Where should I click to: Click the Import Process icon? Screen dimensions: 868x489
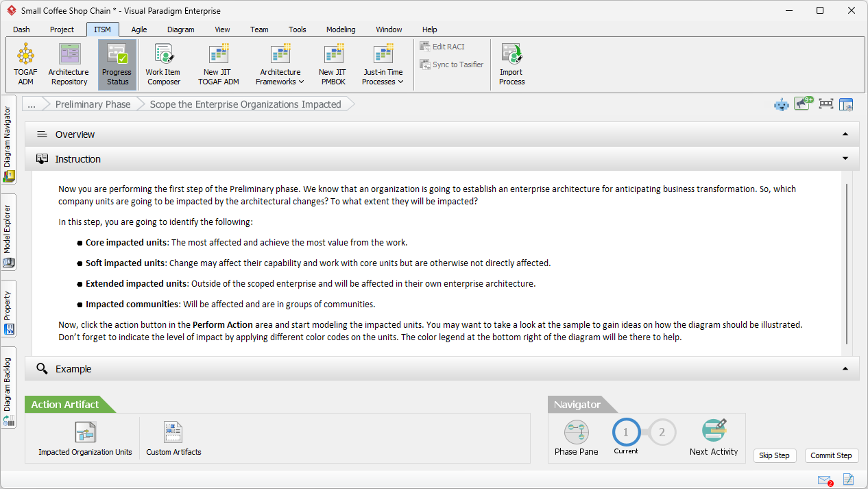pyautogui.click(x=511, y=64)
